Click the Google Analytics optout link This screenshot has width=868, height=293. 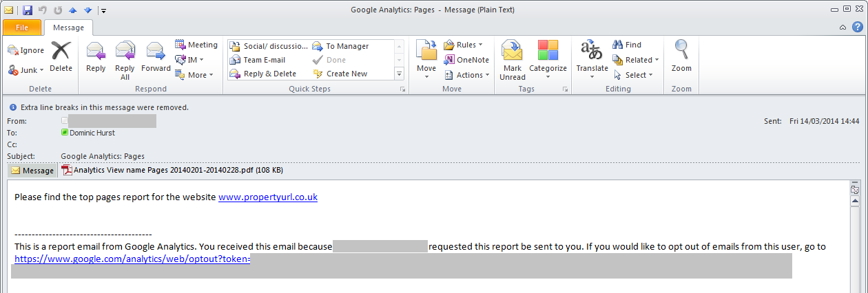point(132,259)
